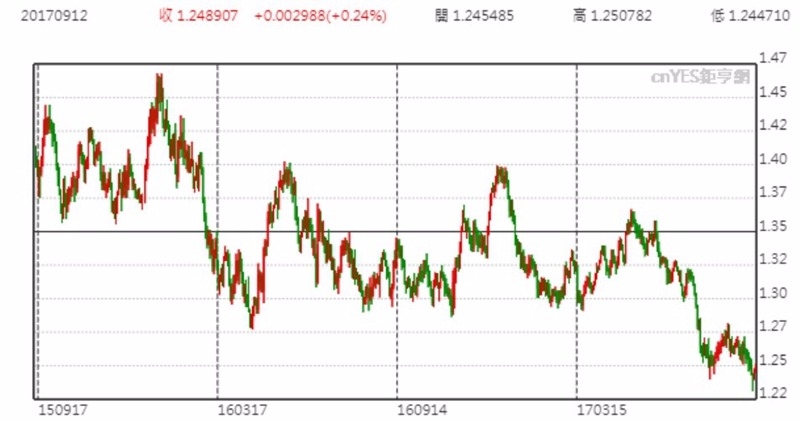The width and height of the screenshot is (800, 422).
Task: Click the 1.30 price axis label
Action: (x=773, y=292)
